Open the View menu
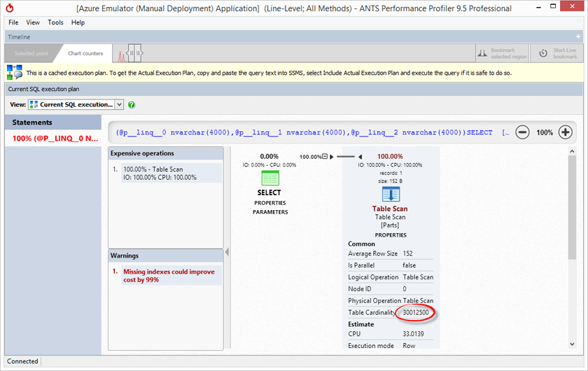Screen dimensions: 588x371 33,22
